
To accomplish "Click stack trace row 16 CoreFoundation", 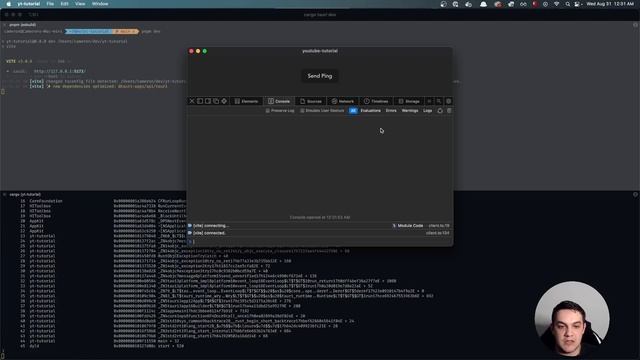I will tap(102, 201).
